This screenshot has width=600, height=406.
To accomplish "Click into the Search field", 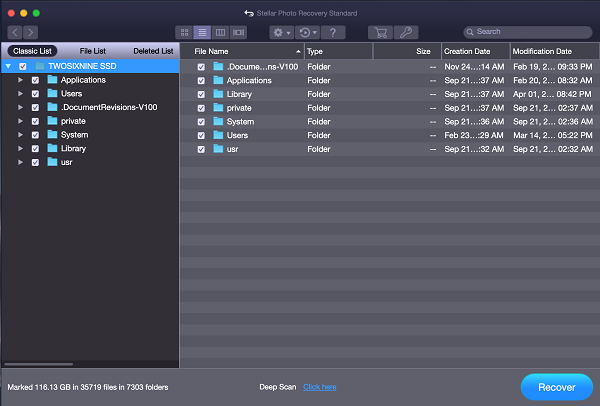I will (x=528, y=32).
